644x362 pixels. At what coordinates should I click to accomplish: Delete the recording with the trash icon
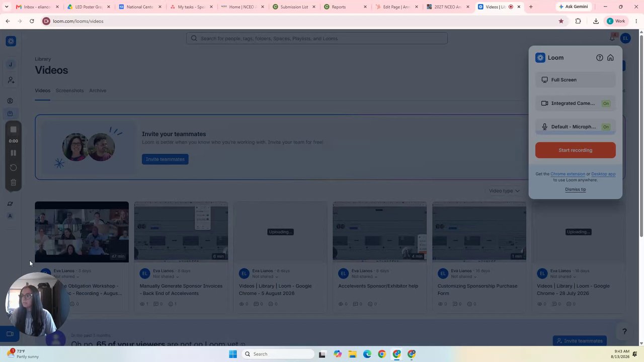(14, 182)
